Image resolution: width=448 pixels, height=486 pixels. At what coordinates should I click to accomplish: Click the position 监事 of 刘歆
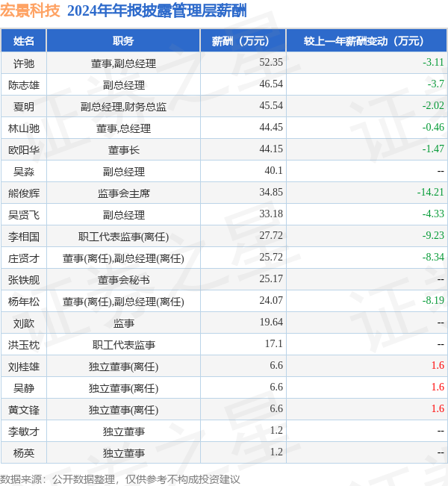[x=123, y=323]
